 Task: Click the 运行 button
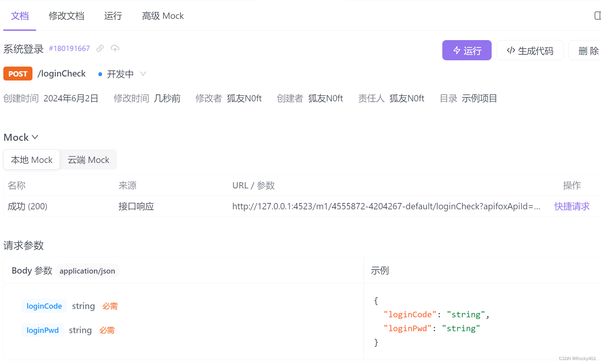467,50
